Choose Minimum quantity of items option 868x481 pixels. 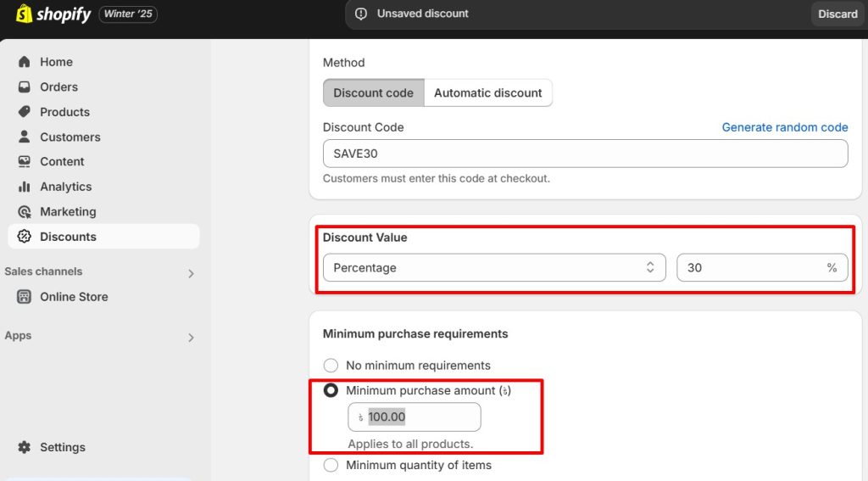tap(331, 465)
